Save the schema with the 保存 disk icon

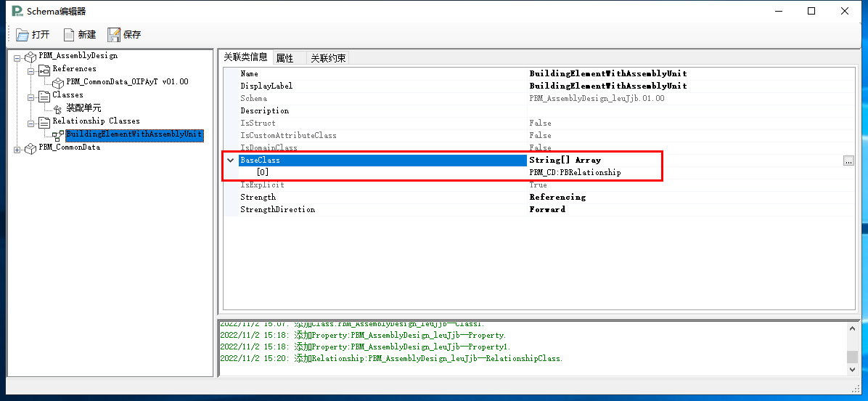[x=114, y=35]
